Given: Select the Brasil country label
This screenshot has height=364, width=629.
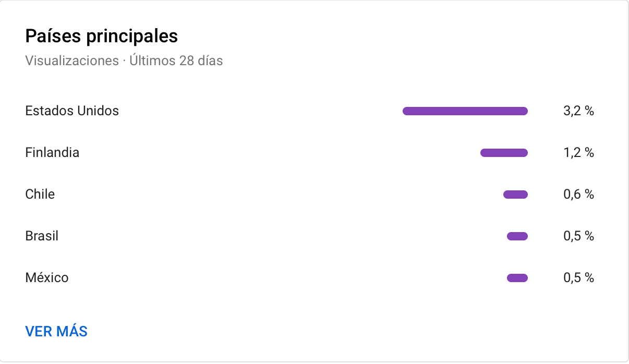Looking at the screenshot, I should point(42,236).
